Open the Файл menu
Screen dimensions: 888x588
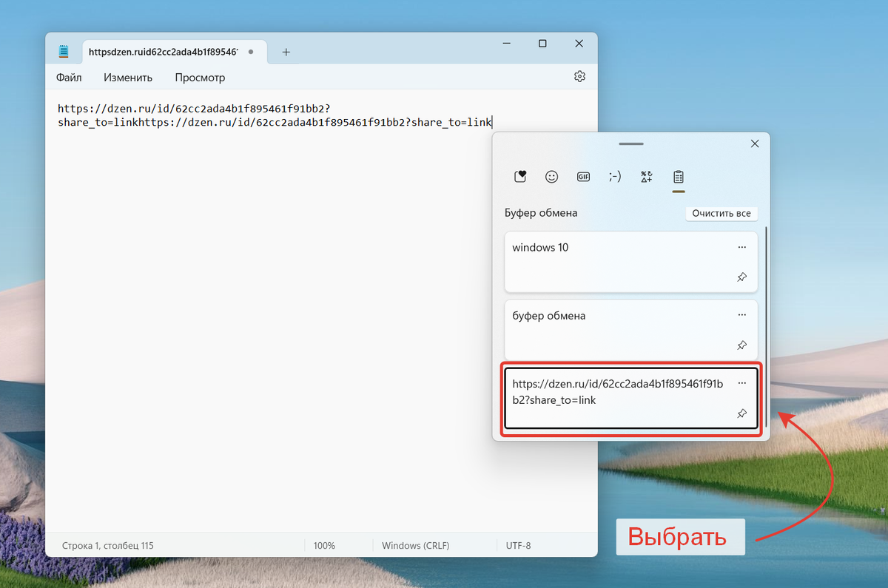point(69,78)
